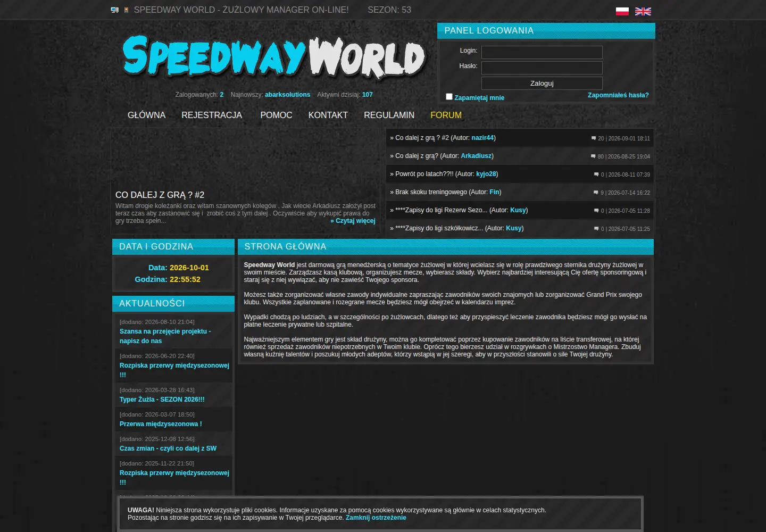Focus the Hasło password field
Image resolution: width=766 pixels, height=532 pixels.
(542, 68)
